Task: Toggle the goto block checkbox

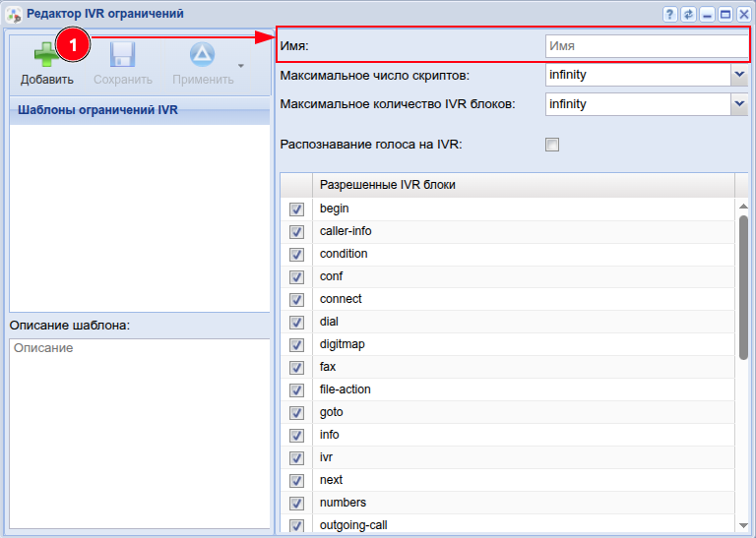Action: point(296,413)
